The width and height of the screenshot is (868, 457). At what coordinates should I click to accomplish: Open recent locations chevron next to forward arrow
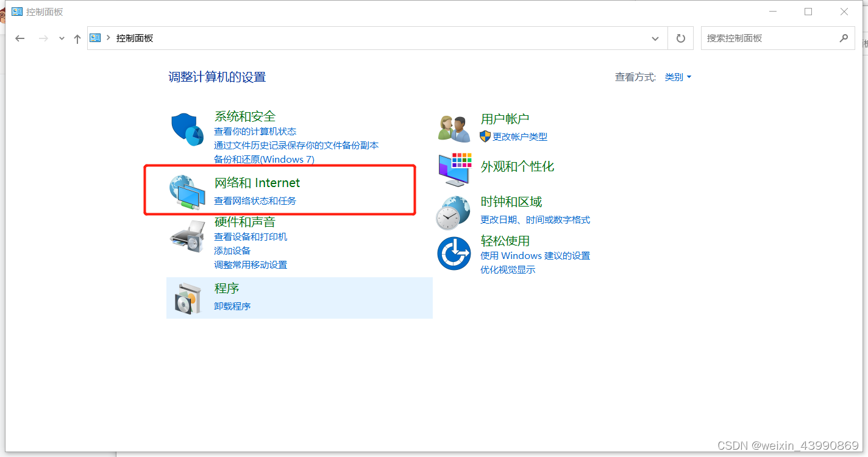click(61, 38)
